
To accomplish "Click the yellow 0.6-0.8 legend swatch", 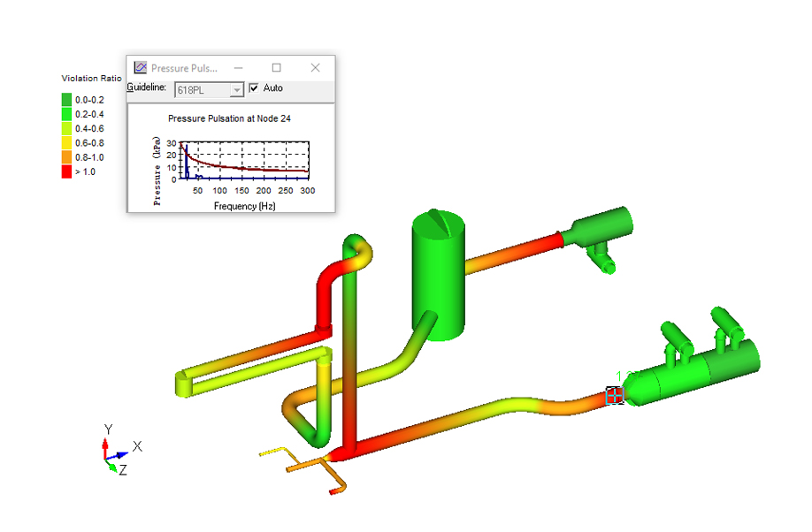I will point(67,143).
